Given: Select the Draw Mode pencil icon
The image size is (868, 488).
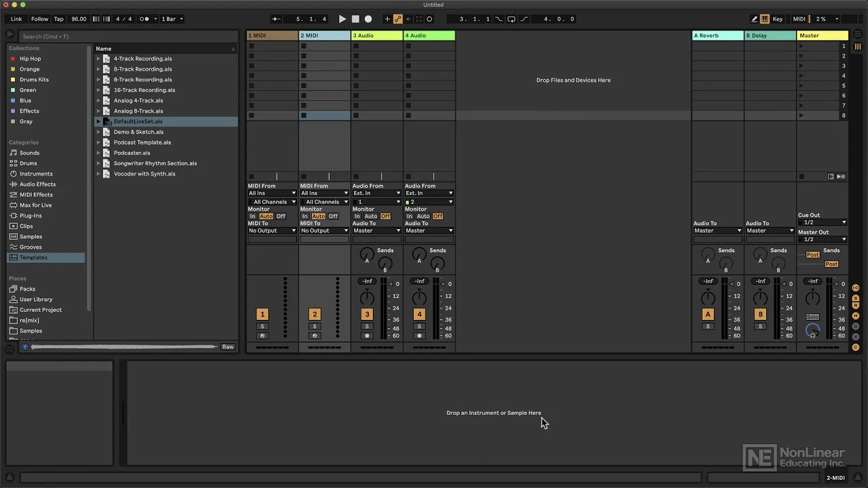Looking at the screenshot, I should (755, 19).
